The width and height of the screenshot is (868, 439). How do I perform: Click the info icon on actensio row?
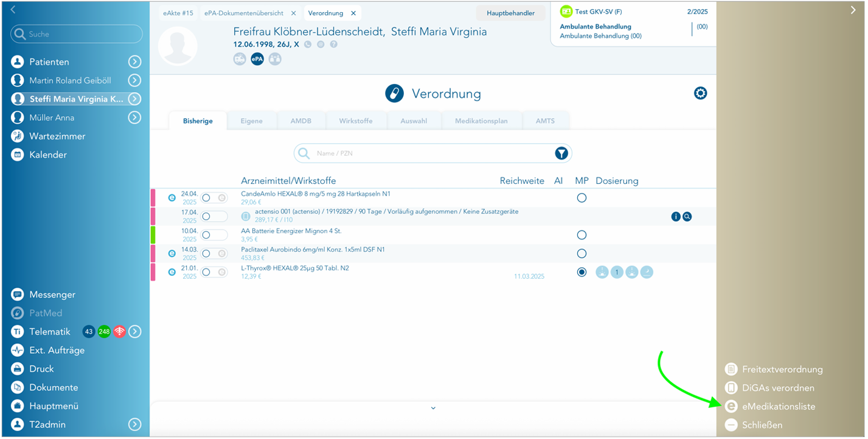pyautogui.click(x=676, y=216)
